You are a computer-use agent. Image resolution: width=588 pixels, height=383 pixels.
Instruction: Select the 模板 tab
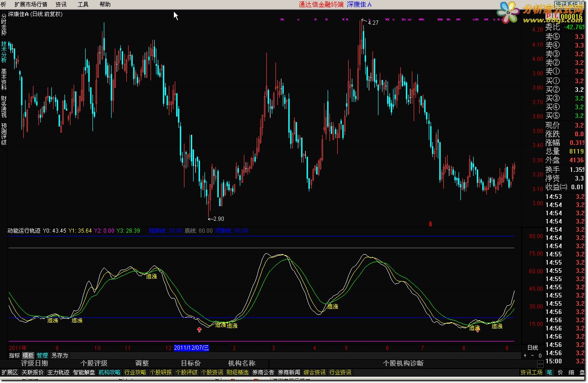[x=28, y=355]
